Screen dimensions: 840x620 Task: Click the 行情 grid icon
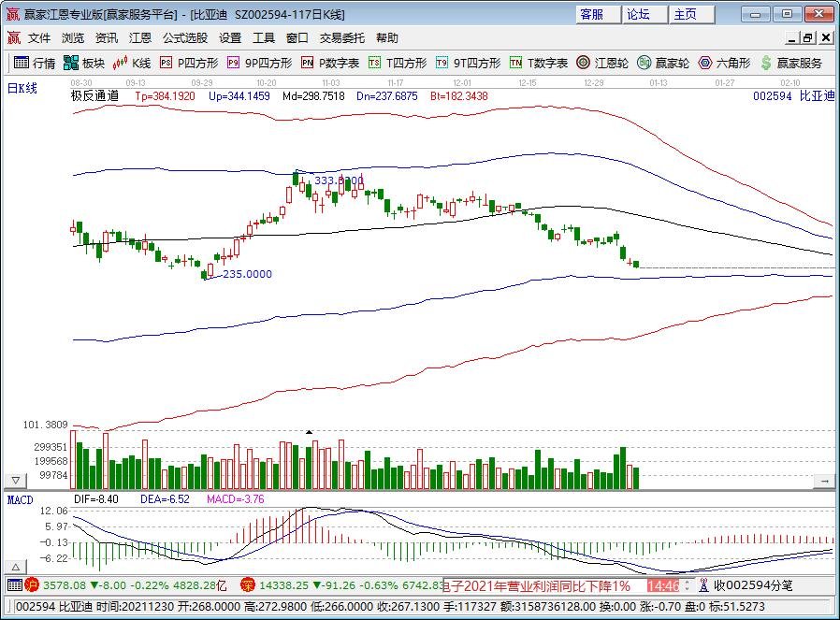22,63
